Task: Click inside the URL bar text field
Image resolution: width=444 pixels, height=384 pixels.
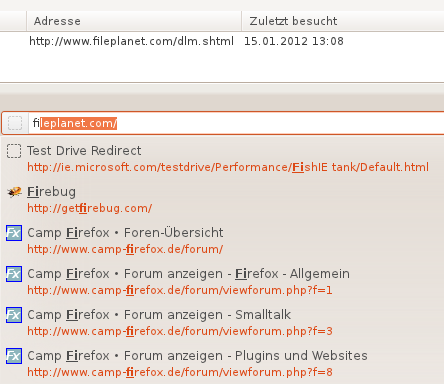Action: (x=236, y=123)
